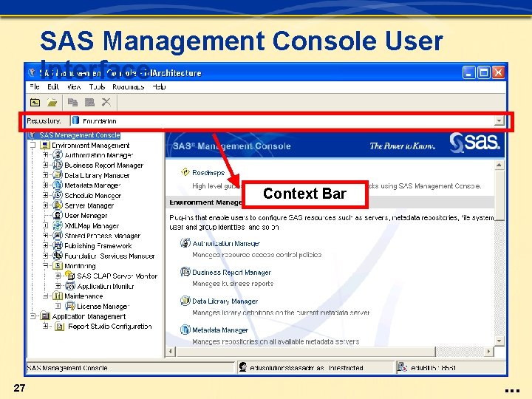Open the Roadmaps link in right pane
This screenshot has width=532, height=399.
coord(208,172)
